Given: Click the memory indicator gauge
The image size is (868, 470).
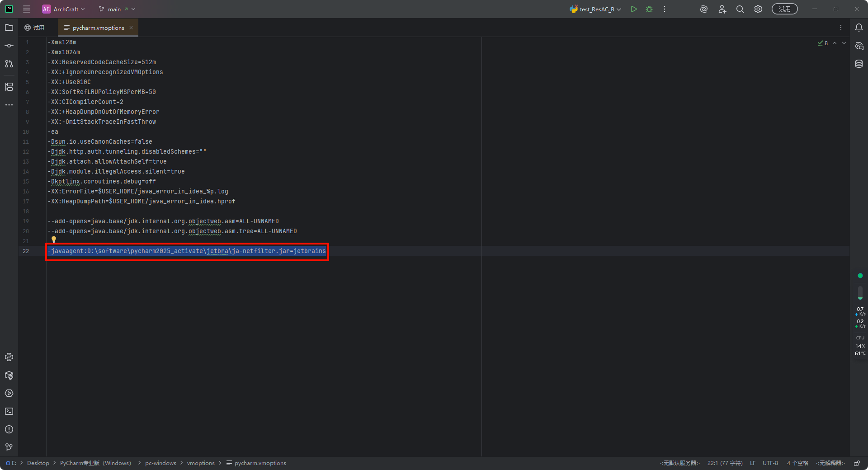Looking at the screenshot, I should (860, 294).
